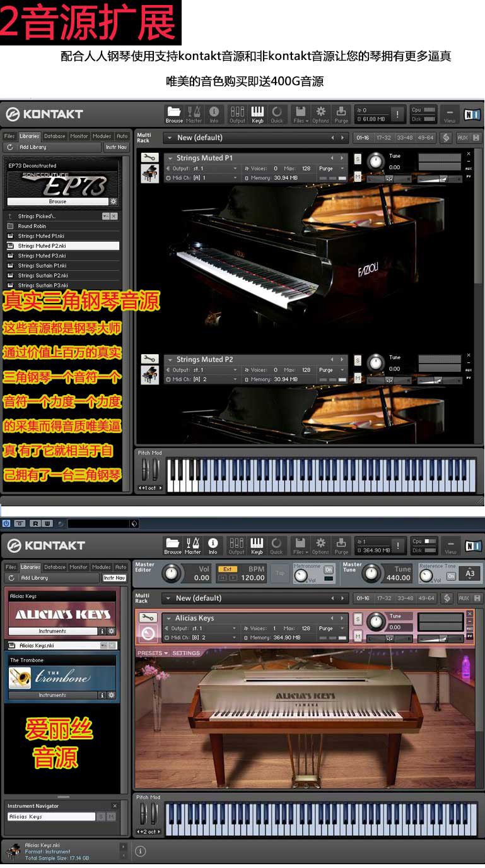Open the Options gear in upper Kontakt

point(320,114)
